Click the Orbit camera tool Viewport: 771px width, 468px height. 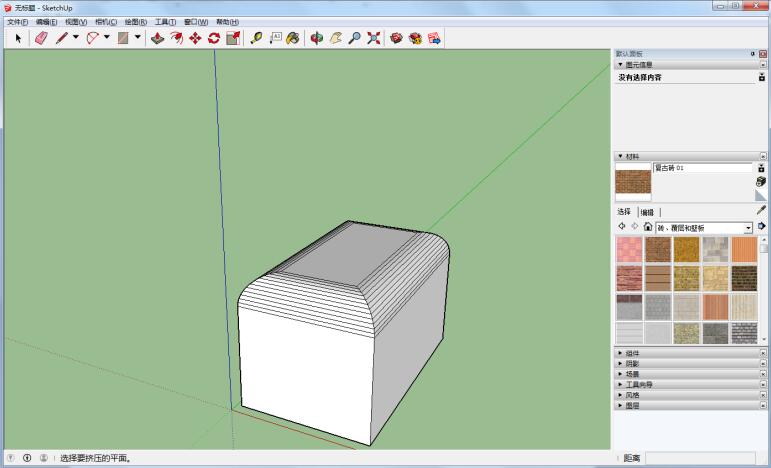317,38
